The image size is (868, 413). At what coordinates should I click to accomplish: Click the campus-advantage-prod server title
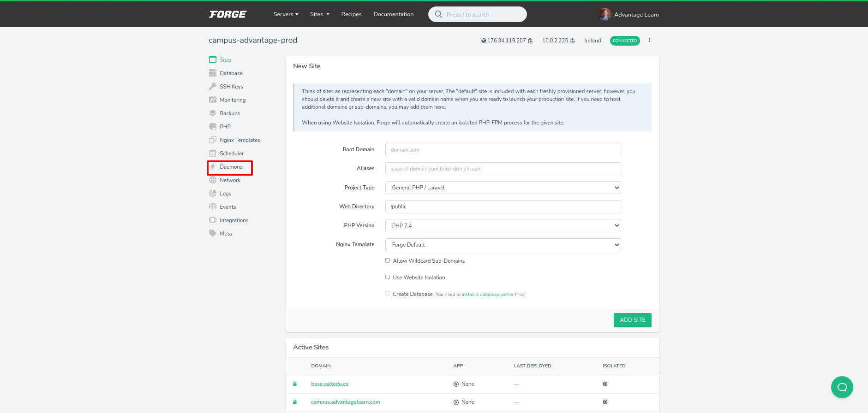coord(253,40)
